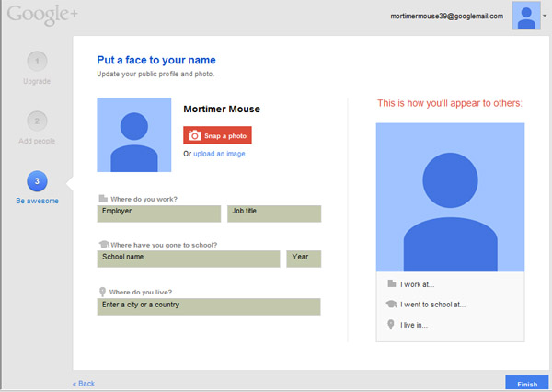
Task: Open the upload an image link
Action: pyautogui.click(x=219, y=154)
